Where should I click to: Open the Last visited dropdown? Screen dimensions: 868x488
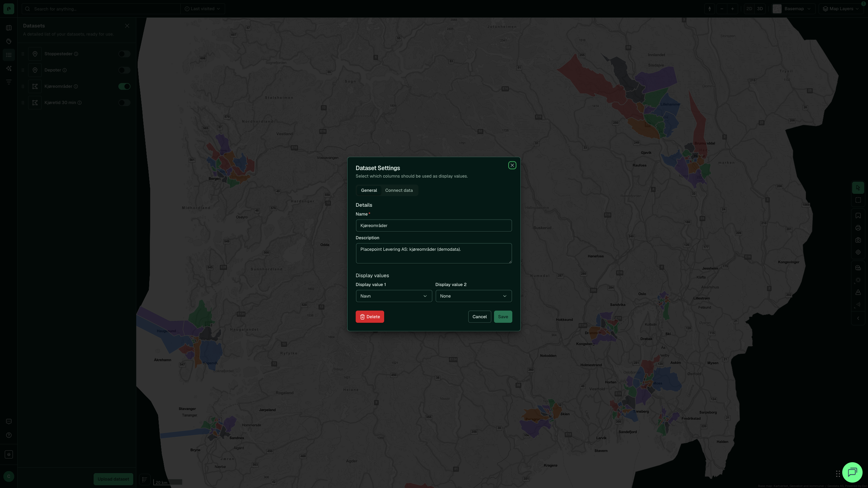[202, 9]
